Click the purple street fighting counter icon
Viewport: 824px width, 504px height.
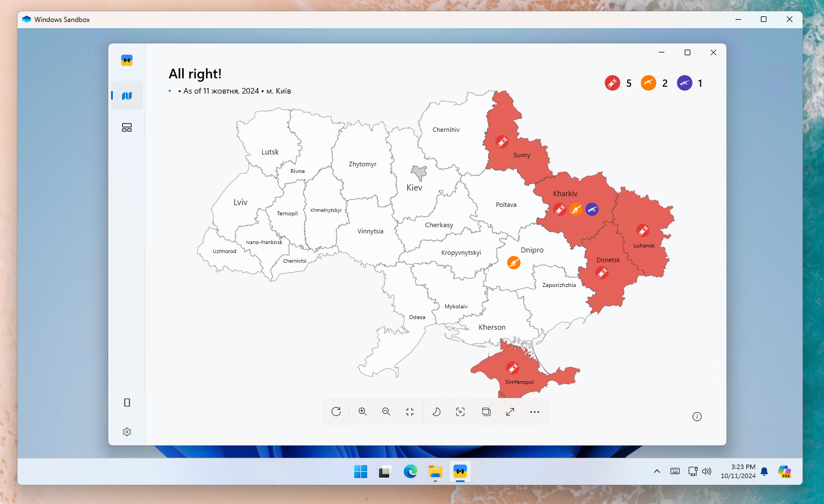[x=685, y=83]
